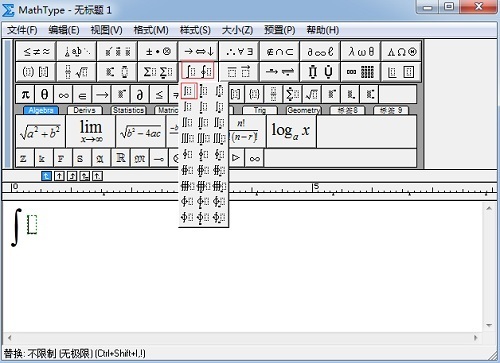This screenshot has width=500, height=363.
Task: Switch to the Algebra tab
Action: pyautogui.click(x=41, y=110)
